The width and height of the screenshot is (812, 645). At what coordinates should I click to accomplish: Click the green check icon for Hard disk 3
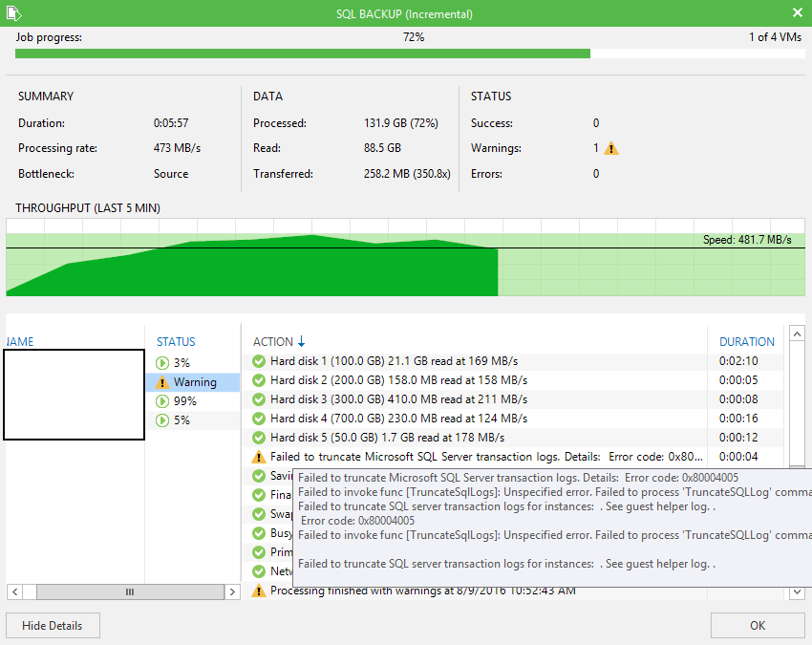[x=259, y=399]
